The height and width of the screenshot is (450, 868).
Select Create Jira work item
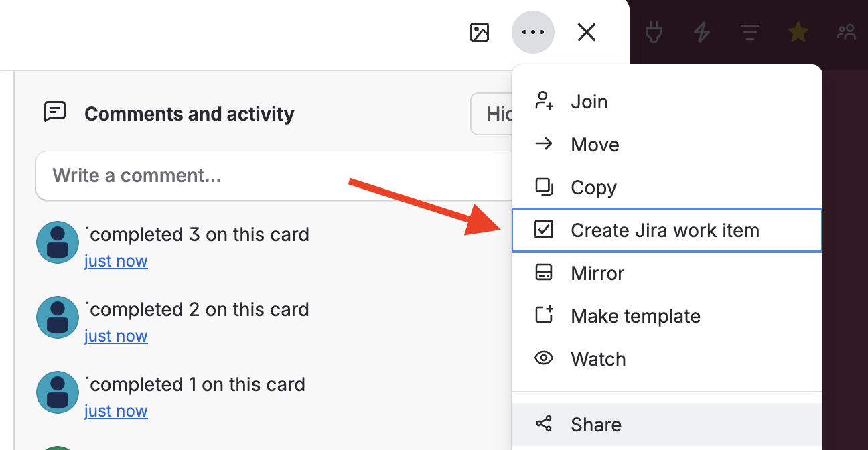click(667, 230)
